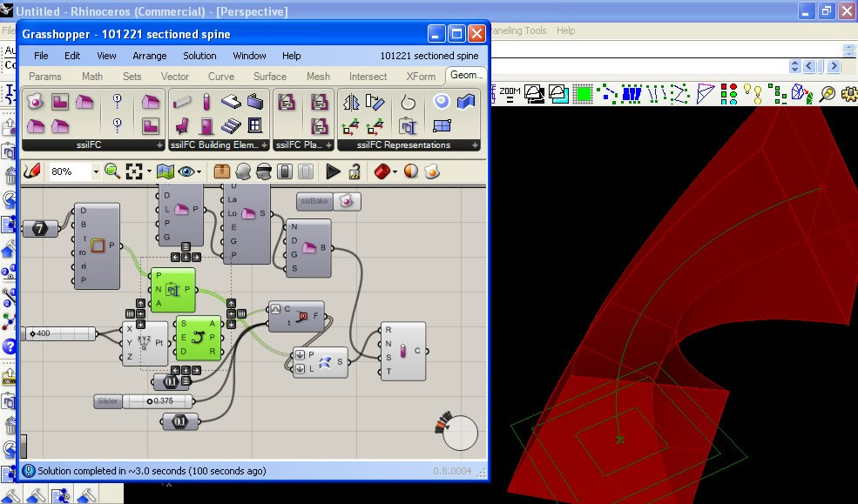Select the IFC wall component icon
The image size is (858, 504).
tap(255, 102)
